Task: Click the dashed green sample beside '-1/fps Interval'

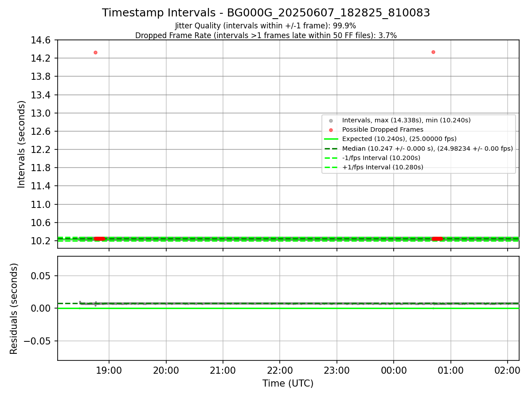Action: (x=331, y=158)
